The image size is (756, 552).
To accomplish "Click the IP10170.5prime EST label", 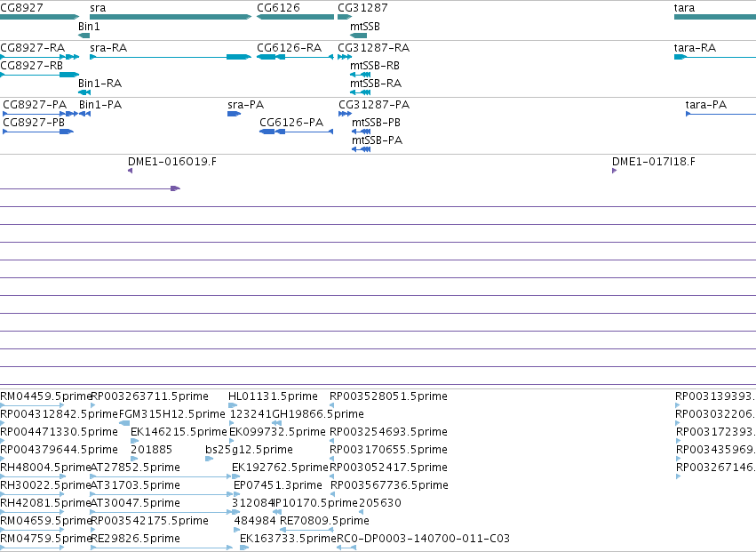I will [x=315, y=503].
